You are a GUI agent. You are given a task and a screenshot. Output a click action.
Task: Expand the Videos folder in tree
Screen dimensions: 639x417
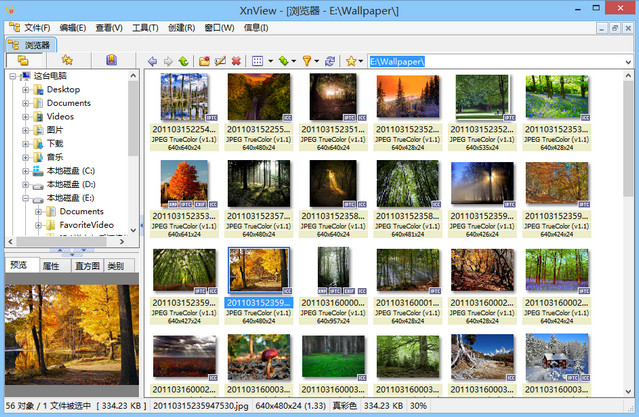[26, 116]
